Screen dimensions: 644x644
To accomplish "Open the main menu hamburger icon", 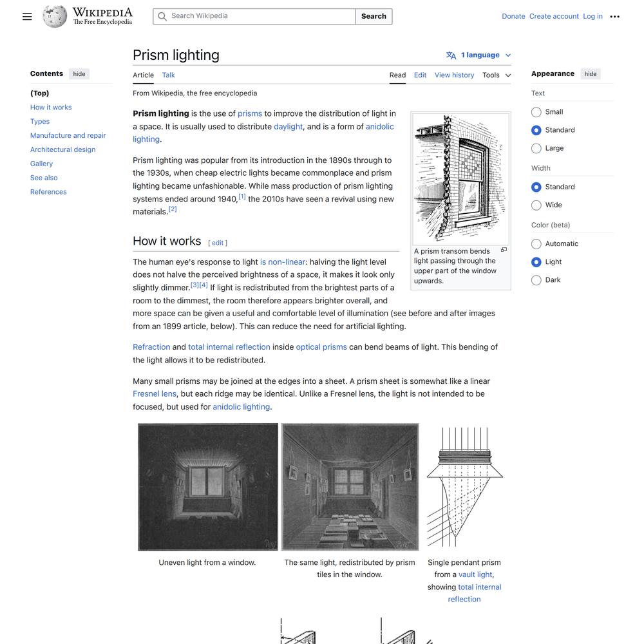I will pyautogui.click(x=27, y=17).
